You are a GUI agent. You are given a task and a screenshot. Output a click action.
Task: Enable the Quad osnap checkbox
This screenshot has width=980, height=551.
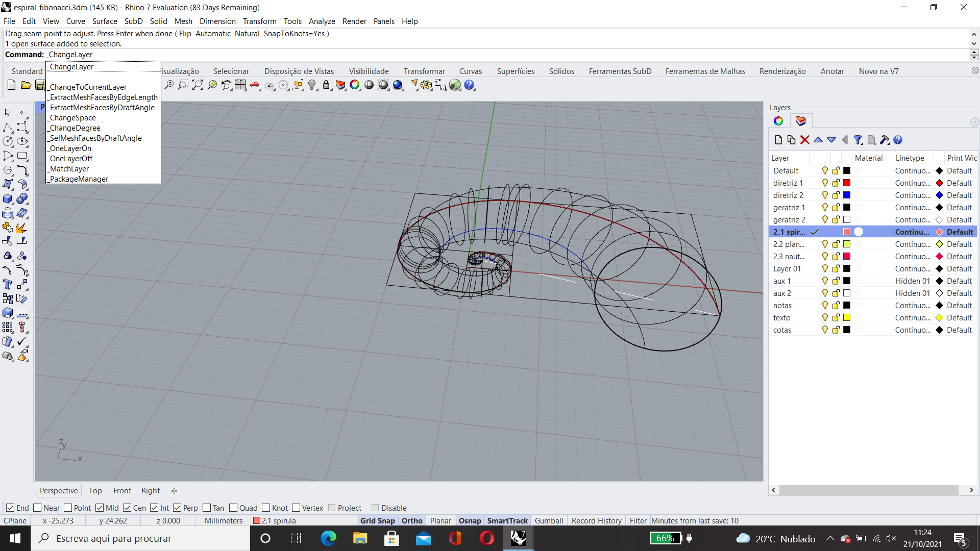(233, 508)
